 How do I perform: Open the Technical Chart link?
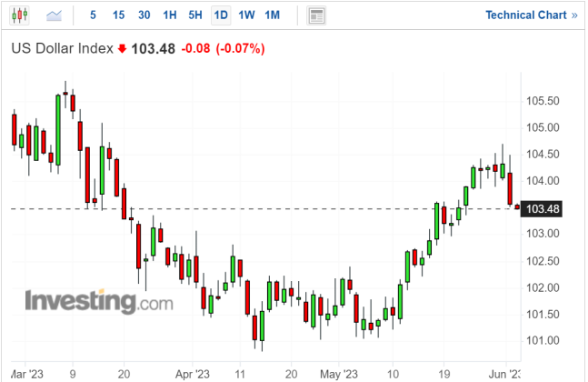click(532, 15)
